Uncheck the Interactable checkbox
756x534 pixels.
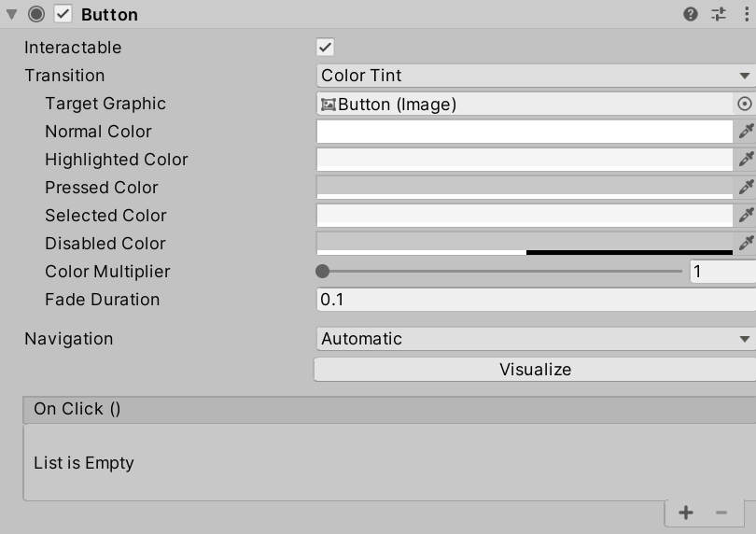click(x=325, y=48)
